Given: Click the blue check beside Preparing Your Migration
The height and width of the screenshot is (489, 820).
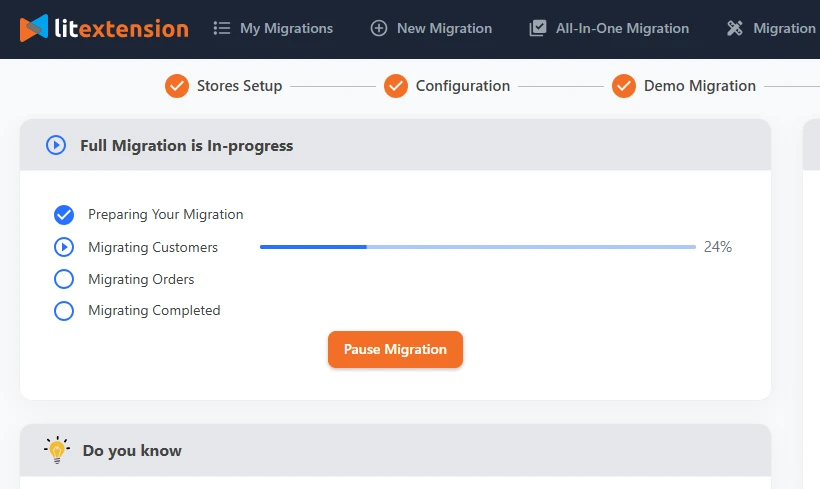Looking at the screenshot, I should coord(64,214).
